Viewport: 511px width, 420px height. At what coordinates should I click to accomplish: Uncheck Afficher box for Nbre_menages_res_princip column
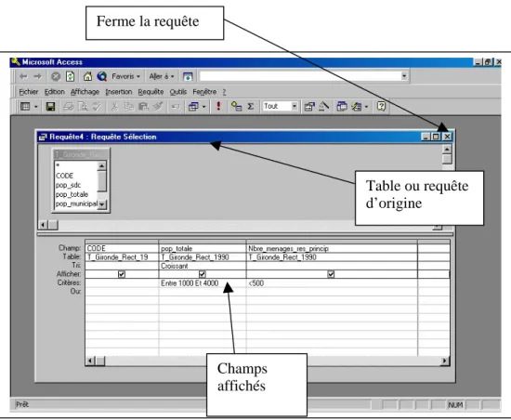click(331, 274)
